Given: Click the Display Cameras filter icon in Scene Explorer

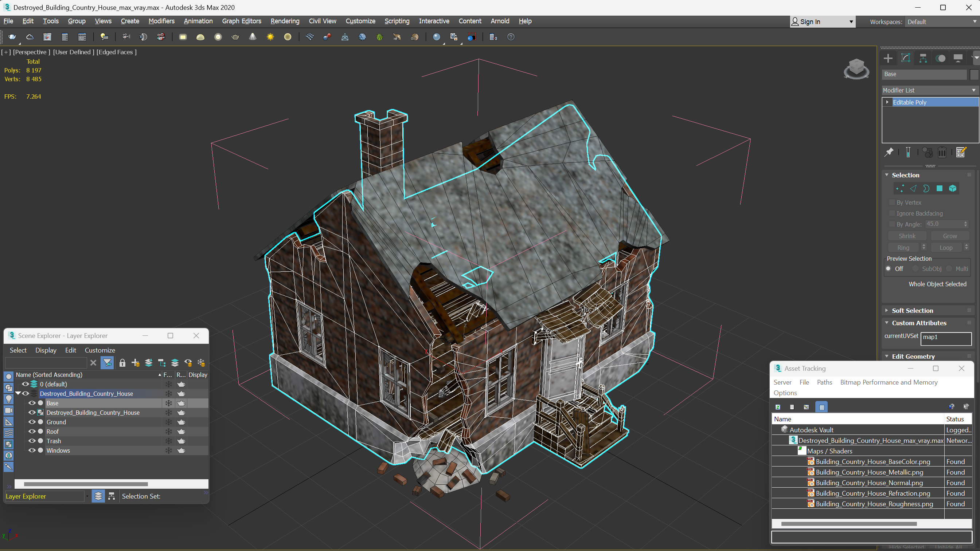Looking at the screenshot, I should [8, 411].
